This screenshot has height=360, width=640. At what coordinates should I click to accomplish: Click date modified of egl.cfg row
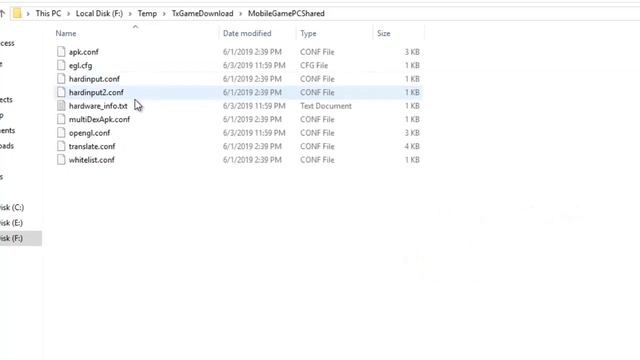tap(254, 65)
